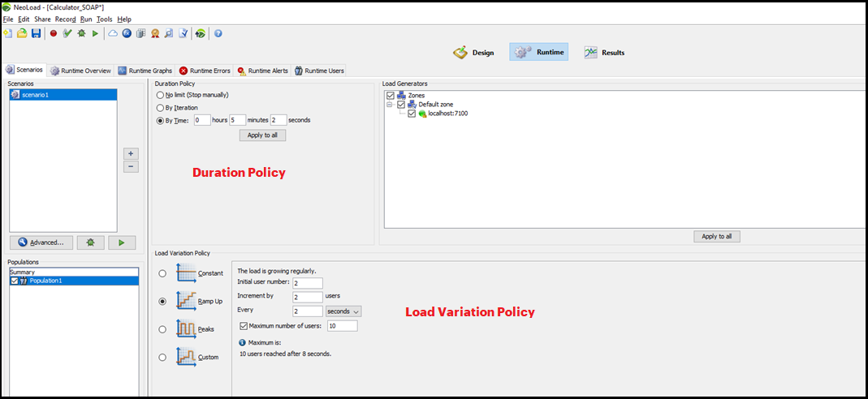Switch to Runtime Alerts tab

(263, 71)
